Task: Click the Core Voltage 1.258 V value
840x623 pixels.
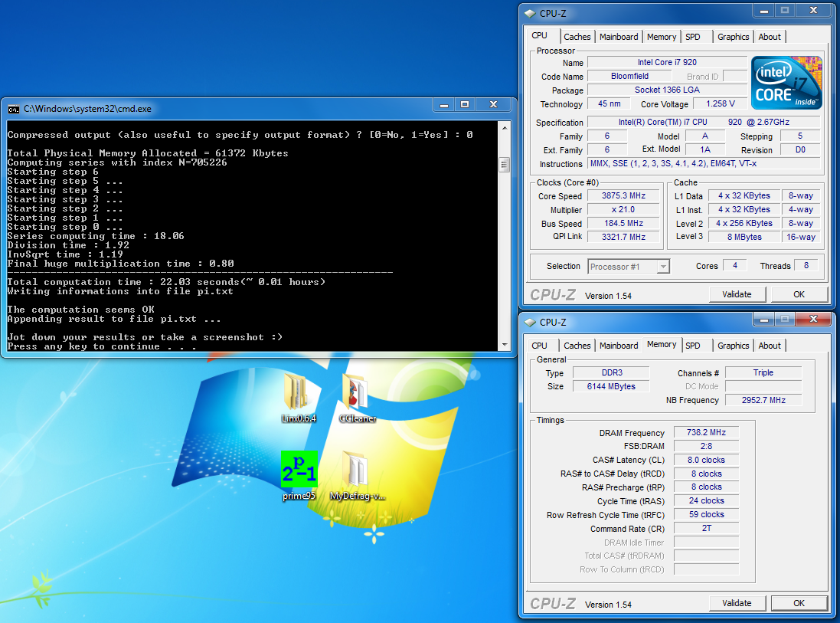Action: tap(721, 103)
